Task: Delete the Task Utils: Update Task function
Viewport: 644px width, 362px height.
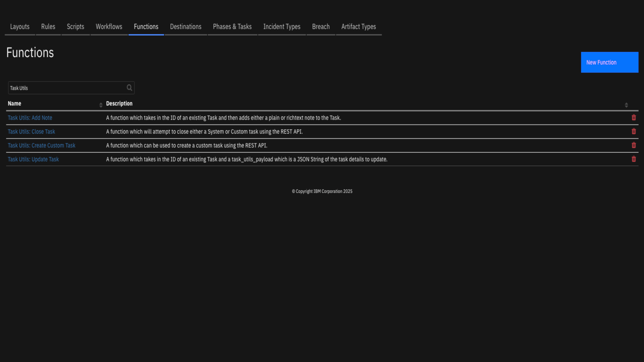Action: (x=633, y=159)
